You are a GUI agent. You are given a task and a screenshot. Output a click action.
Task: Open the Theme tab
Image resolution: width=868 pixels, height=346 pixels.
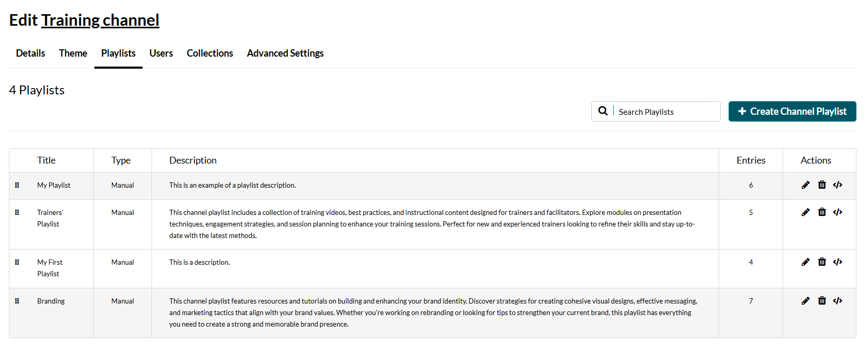[x=73, y=53]
